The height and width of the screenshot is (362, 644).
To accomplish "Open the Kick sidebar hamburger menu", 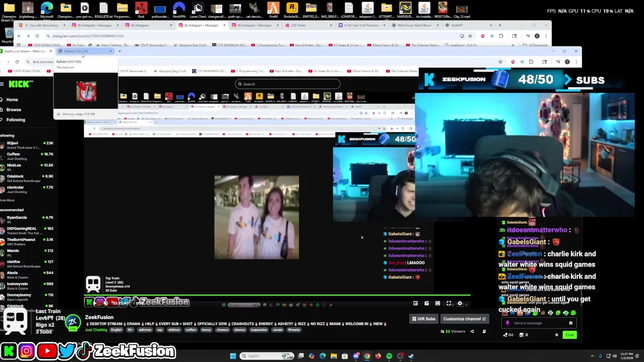I will click(x=3, y=84).
